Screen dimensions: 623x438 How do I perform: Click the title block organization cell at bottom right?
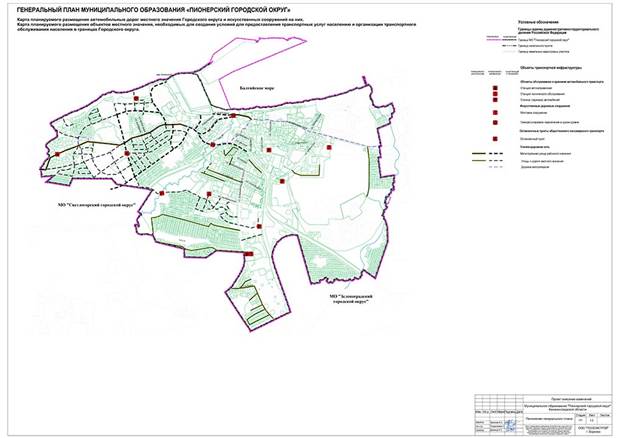pyautogui.click(x=593, y=429)
